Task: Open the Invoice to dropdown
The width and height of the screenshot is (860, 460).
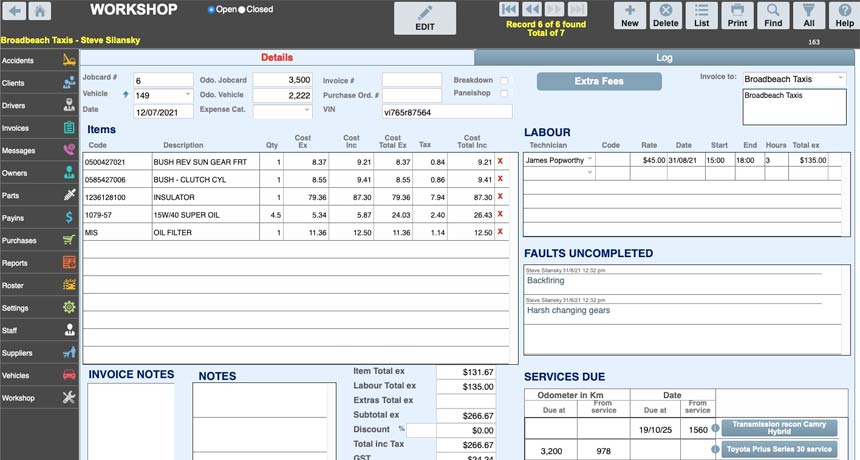Action: (795, 78)
